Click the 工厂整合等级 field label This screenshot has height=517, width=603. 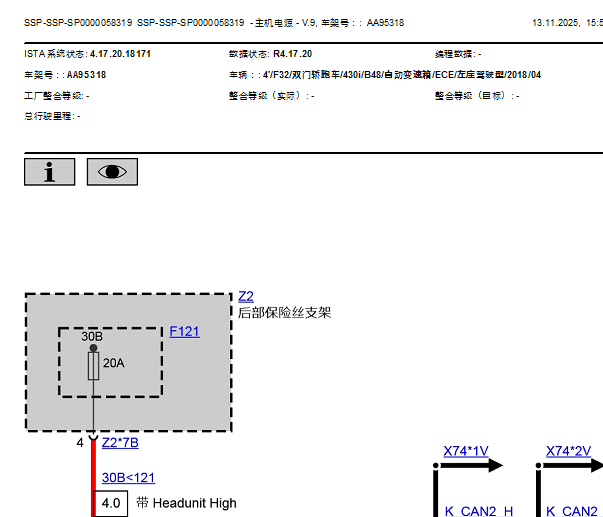point(54,95)
